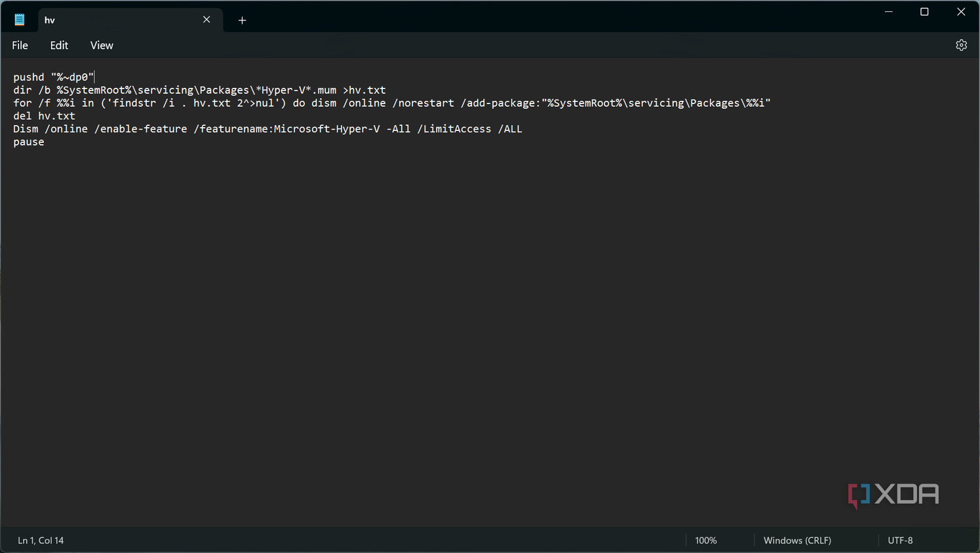Minimize the Notepad window
Image resolution: width=980 pixels, height=553 pixels.
[889, 12]
